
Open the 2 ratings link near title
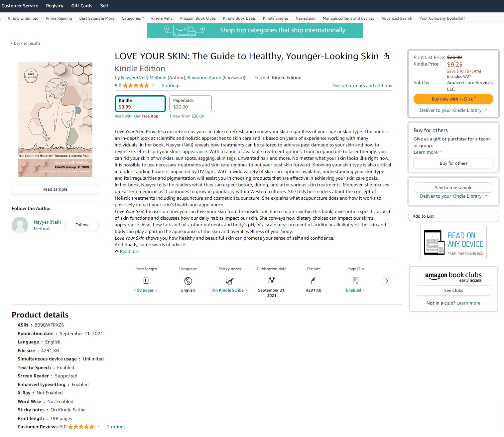[171, 86]
